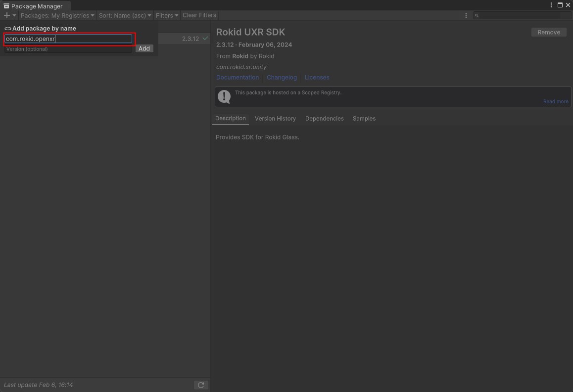Click the search magnifier icon
Viewport: 573px width, 392px height.
tap(477, 15)
